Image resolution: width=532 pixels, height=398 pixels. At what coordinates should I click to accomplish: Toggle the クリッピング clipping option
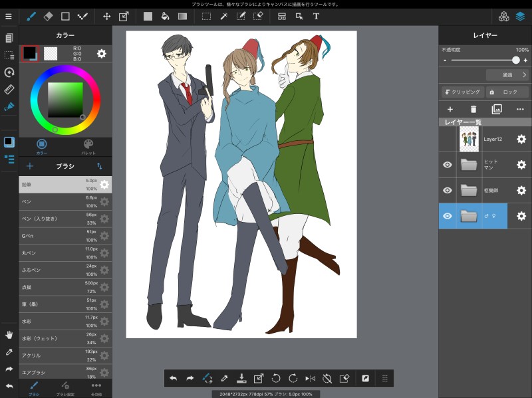[462, 92]
